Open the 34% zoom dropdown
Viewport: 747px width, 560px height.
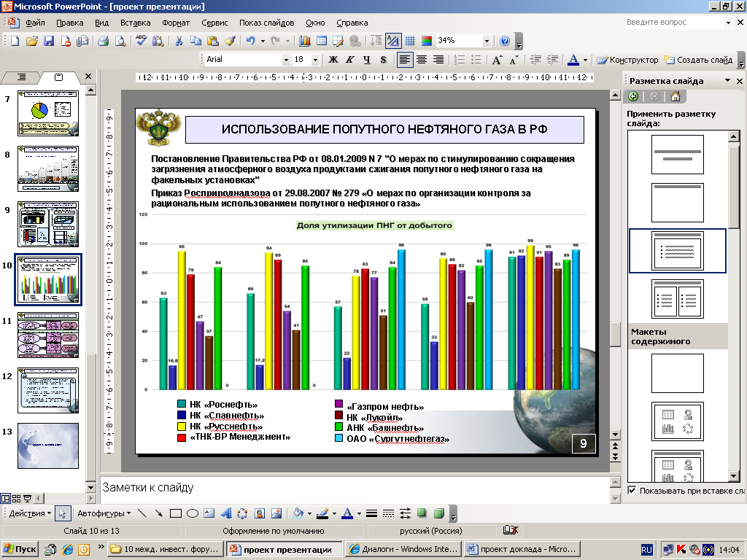[487, 41]
